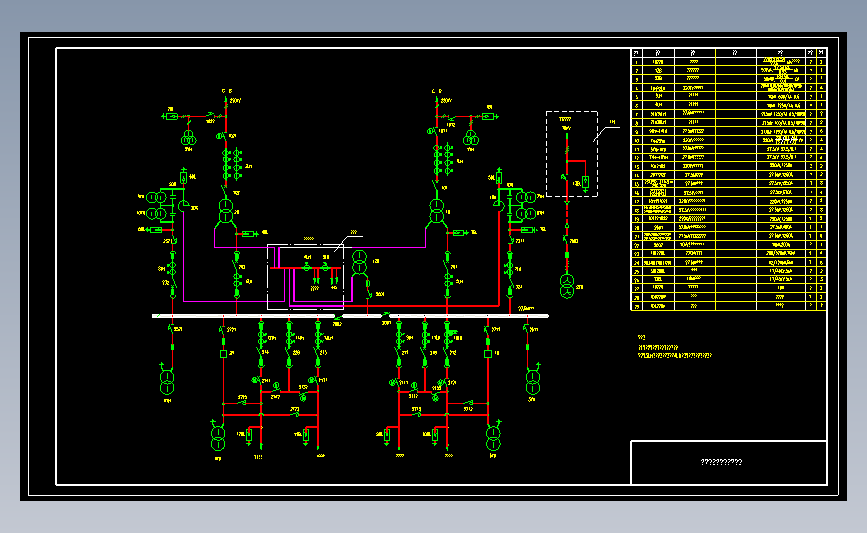This screenshot has height=533, width=867.
Task: Click the dashed inset frame at upper right
Action: 572,154
